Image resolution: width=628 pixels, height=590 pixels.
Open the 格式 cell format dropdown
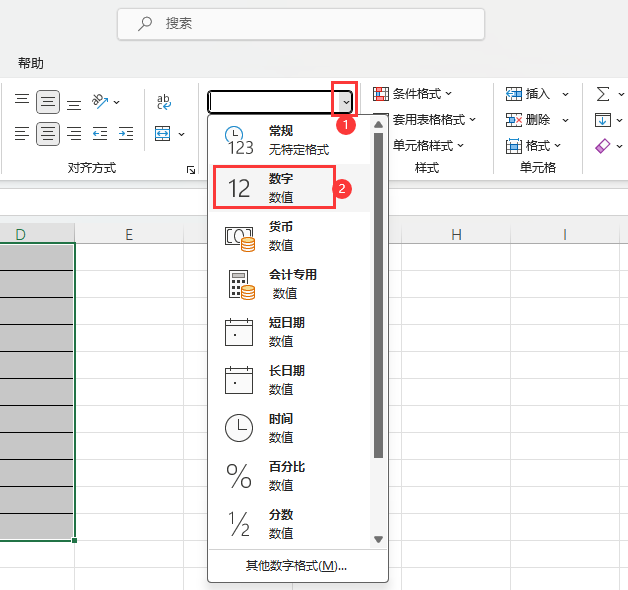click(533, 146)
